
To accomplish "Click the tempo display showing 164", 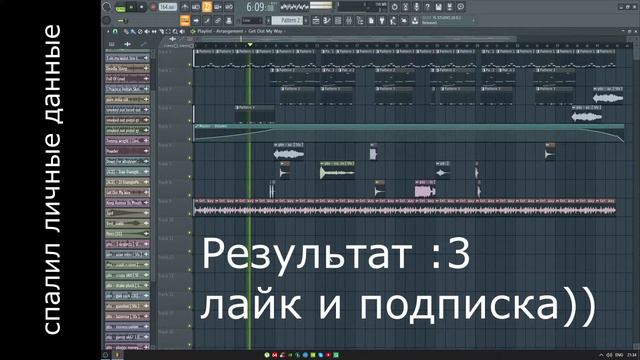I will click(x=168, y=7).
